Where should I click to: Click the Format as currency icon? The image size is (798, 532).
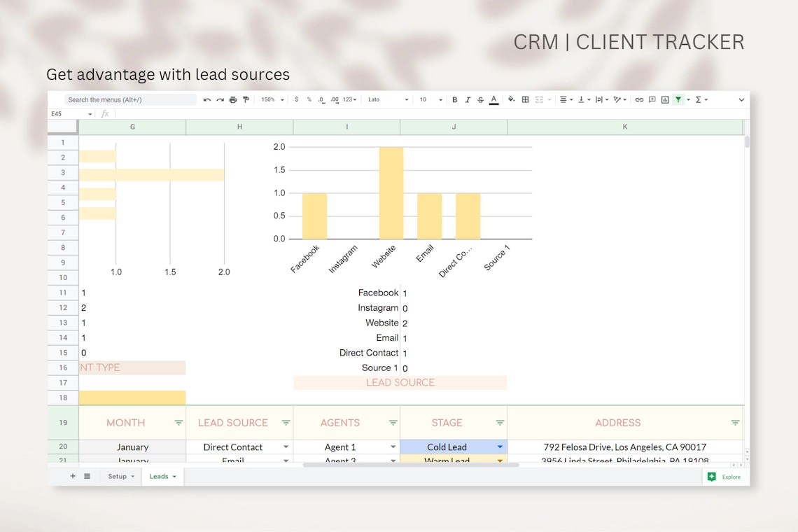[x=297, y=99]
